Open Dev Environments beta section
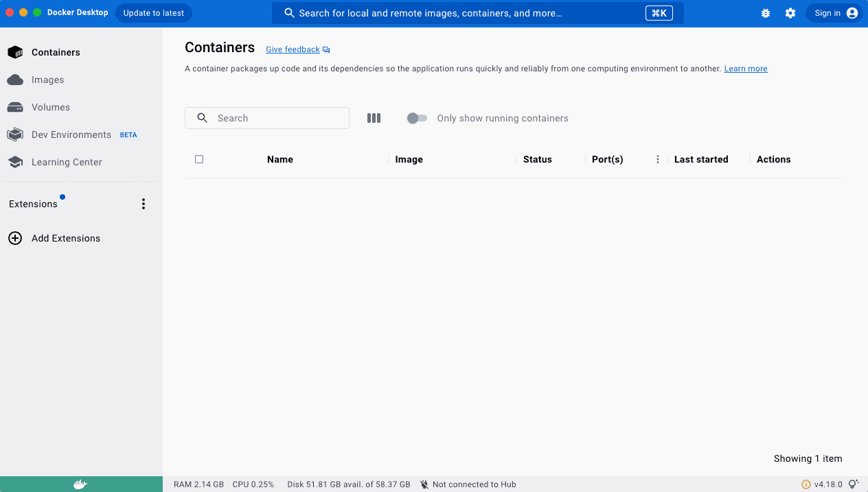 (x=71, y=134)
